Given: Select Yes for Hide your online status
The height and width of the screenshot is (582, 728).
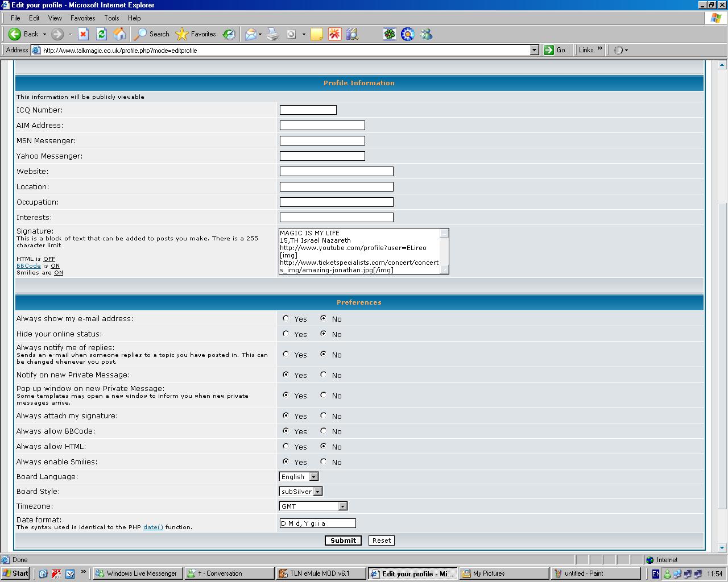Looking at the screenshot, I should (286, 334).
